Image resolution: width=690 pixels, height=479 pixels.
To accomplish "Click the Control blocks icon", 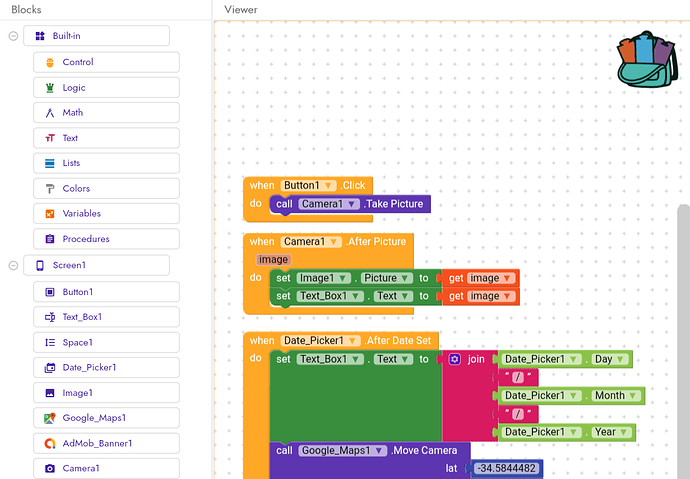I will coord(50,62).
